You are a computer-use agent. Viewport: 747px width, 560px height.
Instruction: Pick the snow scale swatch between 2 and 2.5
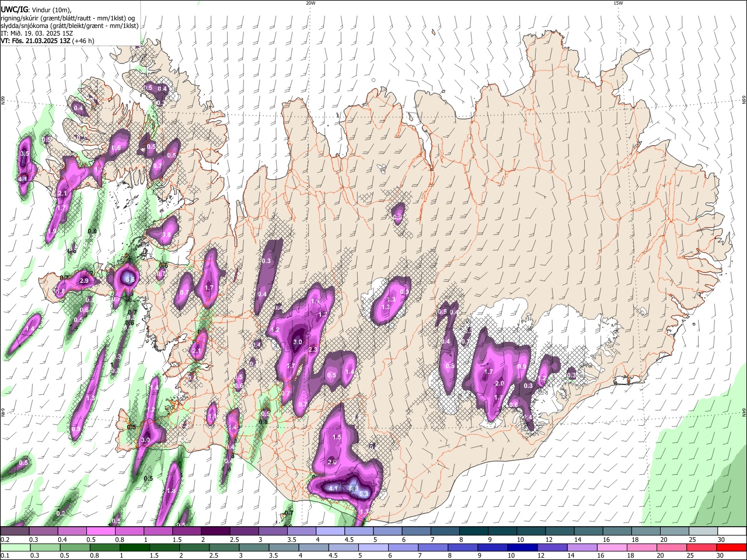215,531
